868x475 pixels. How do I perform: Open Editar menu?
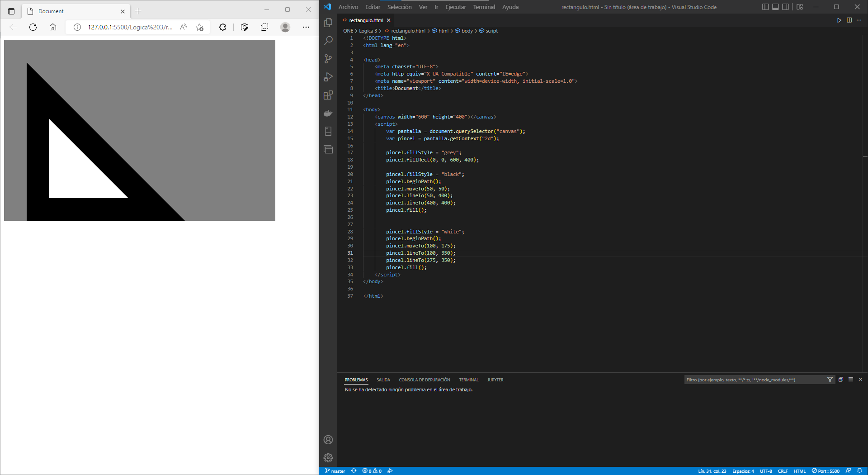[x=373, y=7]
